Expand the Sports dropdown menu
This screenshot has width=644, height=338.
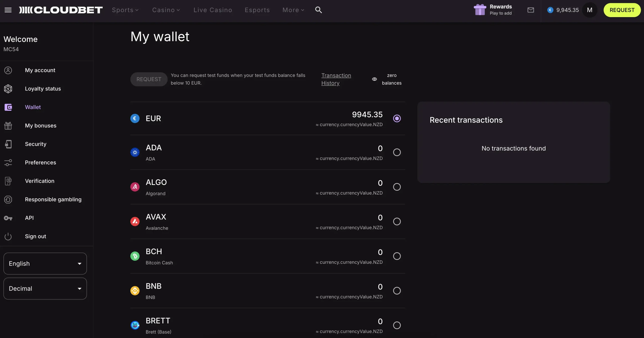click(125, 10)
